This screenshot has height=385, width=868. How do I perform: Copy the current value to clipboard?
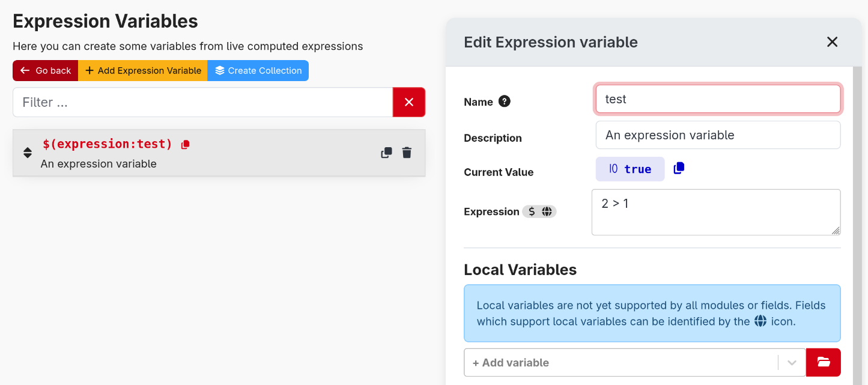pos(678,169)
